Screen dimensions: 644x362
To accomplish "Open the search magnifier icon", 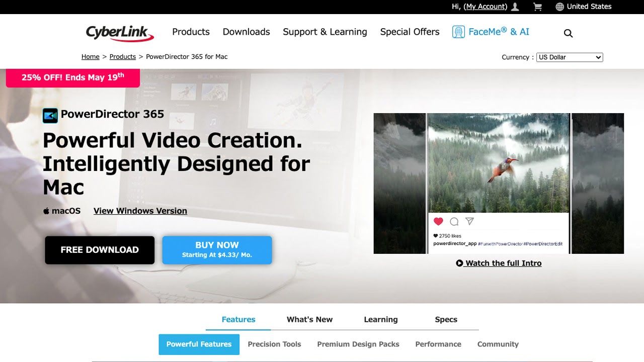I will coord(568,33).
